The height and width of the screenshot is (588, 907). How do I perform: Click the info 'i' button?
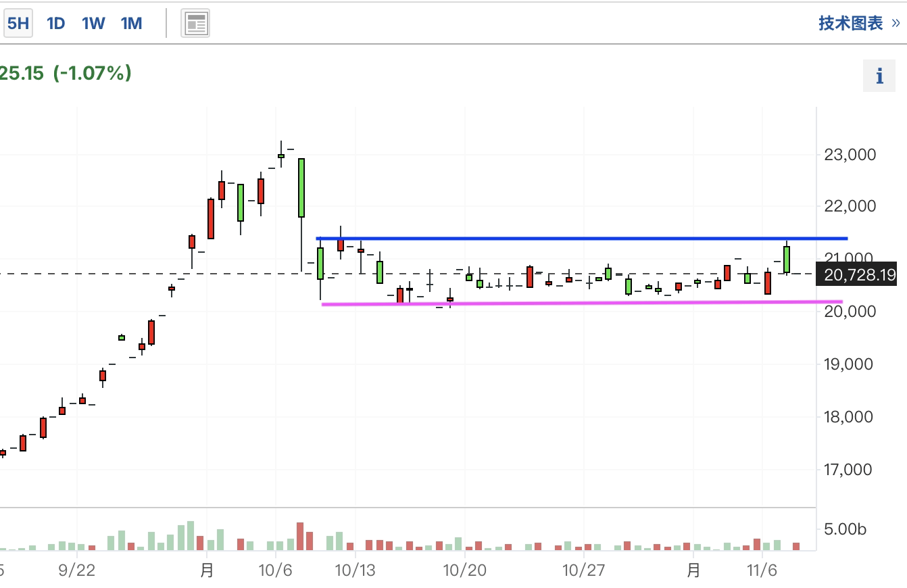point(879,76)
